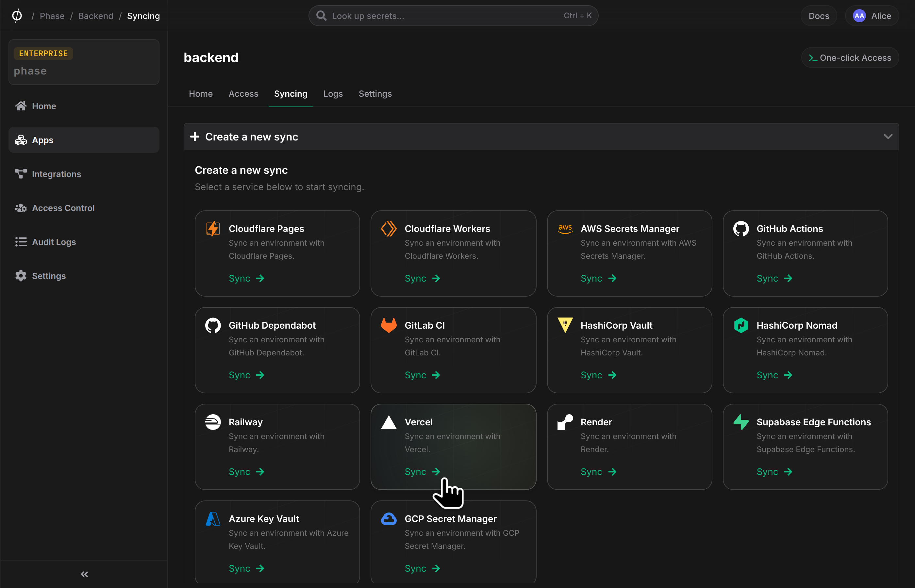
Task: Click the Railway logo icon
Action: (x=213, y=422)
